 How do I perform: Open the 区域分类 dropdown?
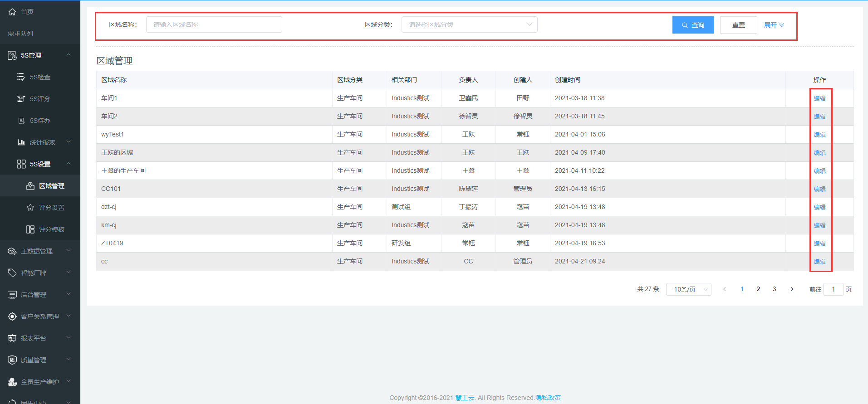tap(469, 24)
